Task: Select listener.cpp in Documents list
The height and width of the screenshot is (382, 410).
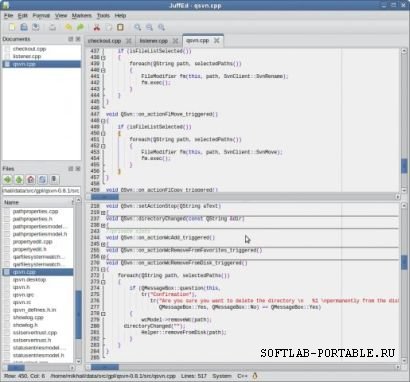Action: [42, 56]
